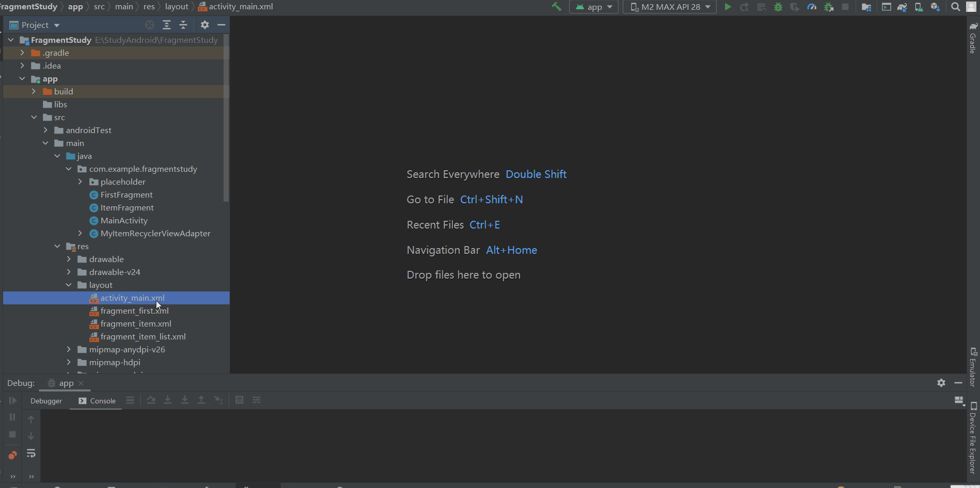This screenshot has height=488, width=980.
Task: Click Attach Debugger to Android Process icon
Action: coord(829,7)
